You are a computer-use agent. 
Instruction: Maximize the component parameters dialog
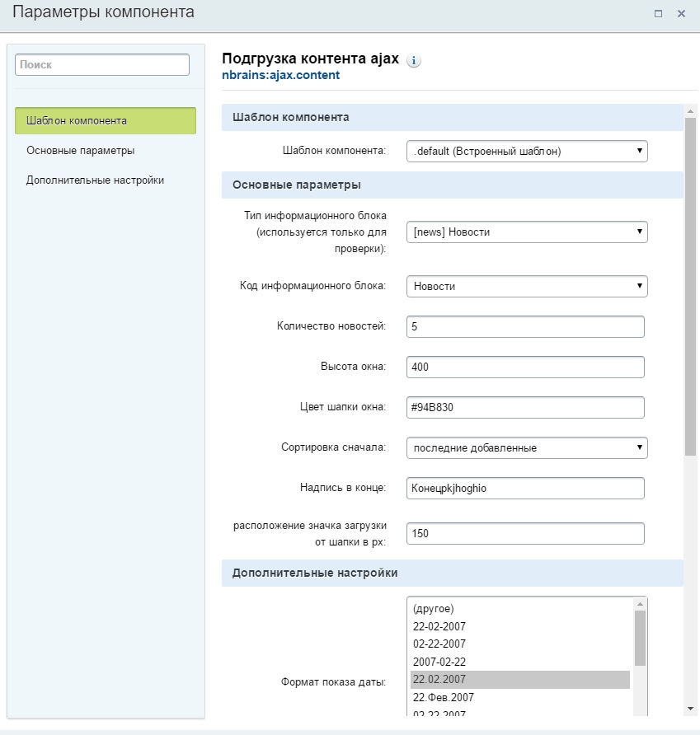point(658,13)
